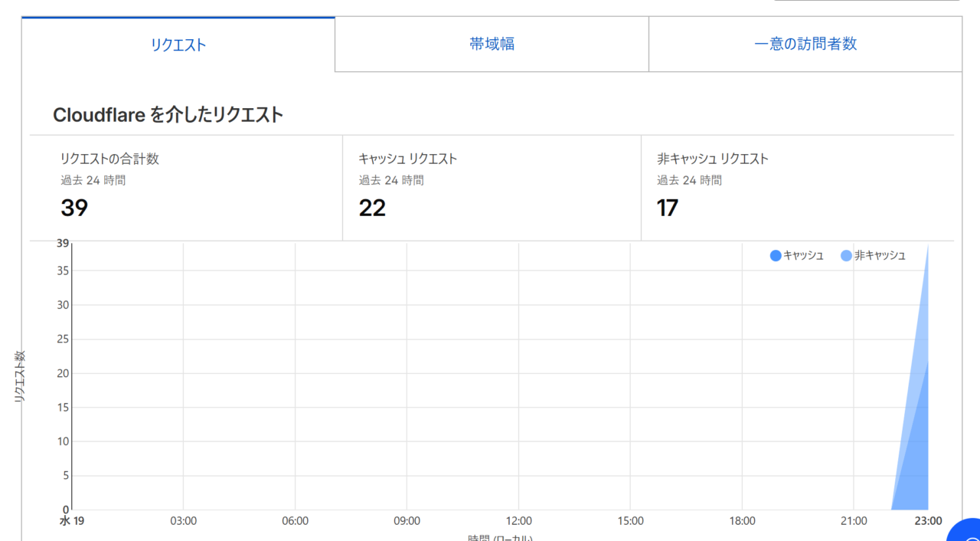Select the 12:00 time axis label
This screenshot has height=541, width=980.
[518, 521]
